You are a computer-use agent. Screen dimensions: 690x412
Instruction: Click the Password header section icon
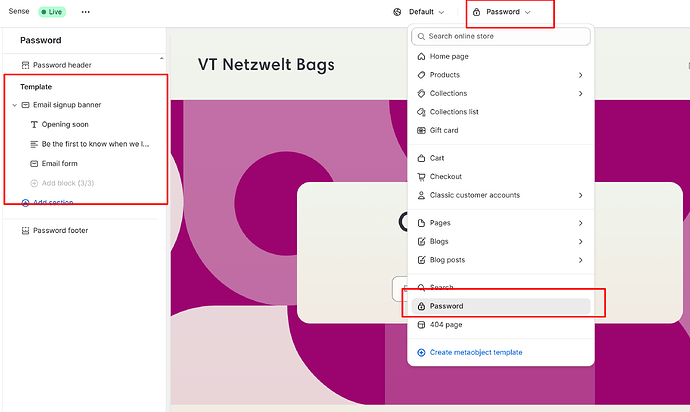click(x=25, y=65)
